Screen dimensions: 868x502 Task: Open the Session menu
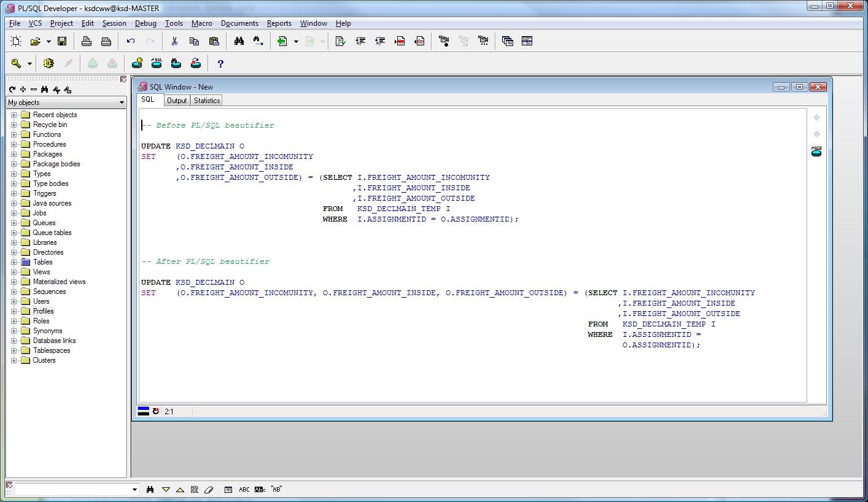[x=114, y=23]
